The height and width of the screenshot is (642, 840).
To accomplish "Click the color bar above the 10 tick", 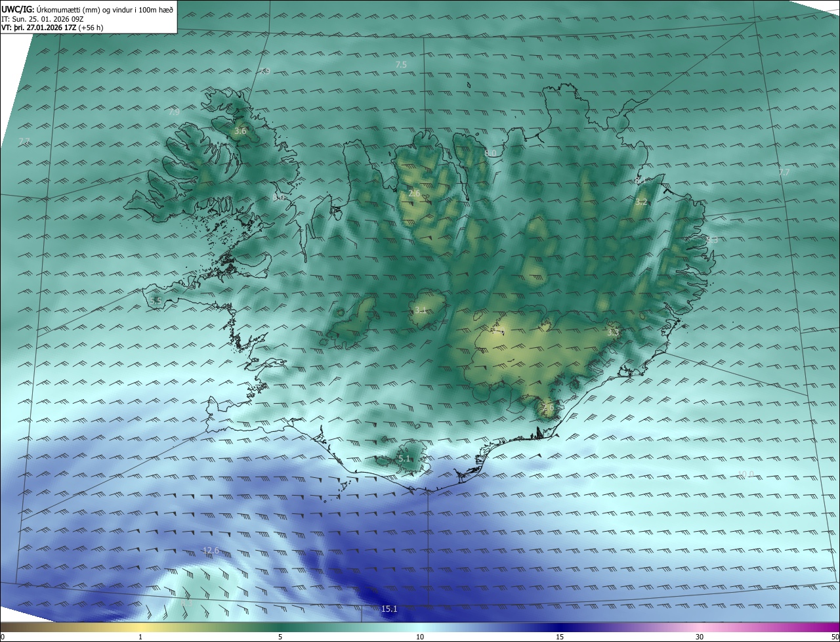I will click(x=420, y=628).
